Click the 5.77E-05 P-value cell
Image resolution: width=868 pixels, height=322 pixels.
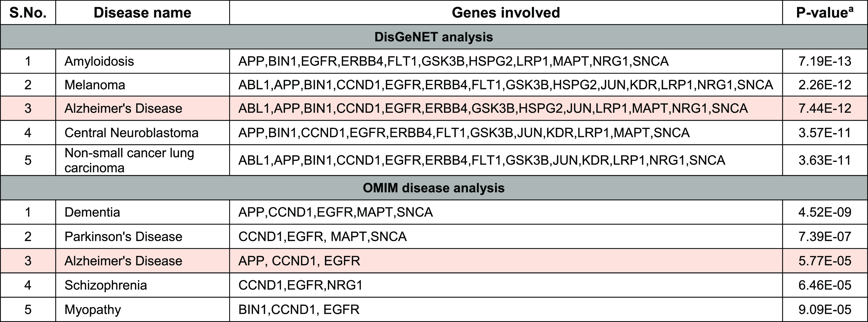click(x=825, y=261)
